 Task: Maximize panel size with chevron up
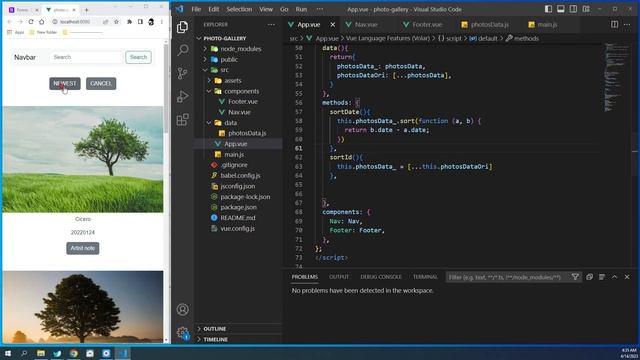point(614,277)
